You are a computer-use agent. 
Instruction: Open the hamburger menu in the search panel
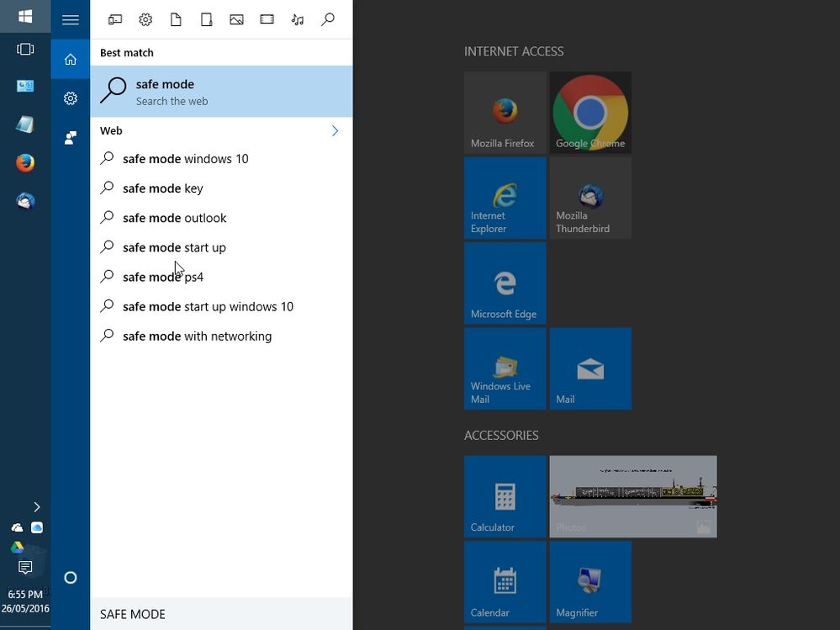pos(70,20)
